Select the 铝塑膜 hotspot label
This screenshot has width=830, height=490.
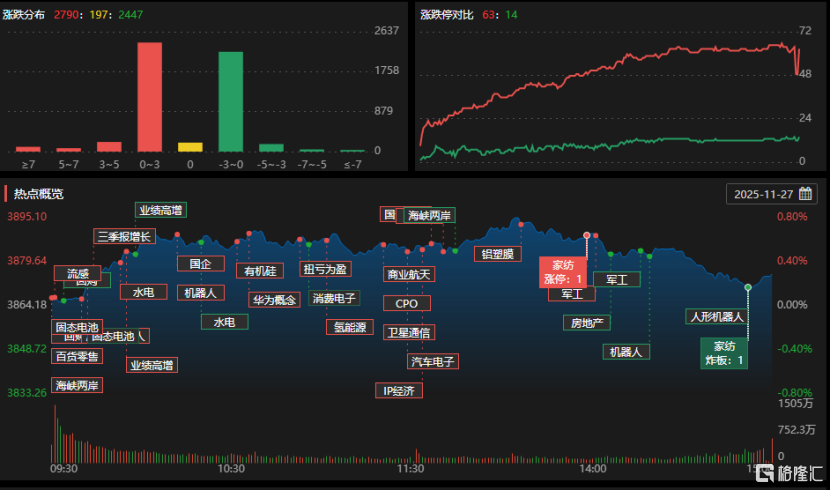coord(497,254)
